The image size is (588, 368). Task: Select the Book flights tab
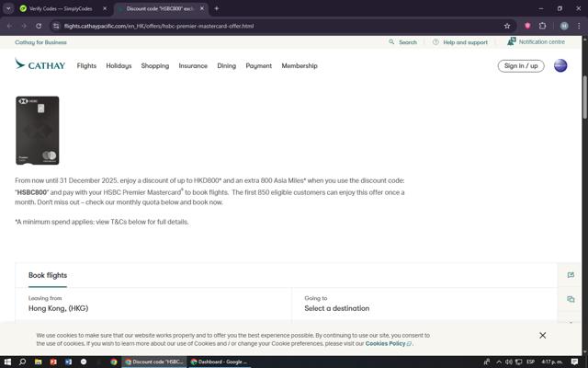[48, 275]
